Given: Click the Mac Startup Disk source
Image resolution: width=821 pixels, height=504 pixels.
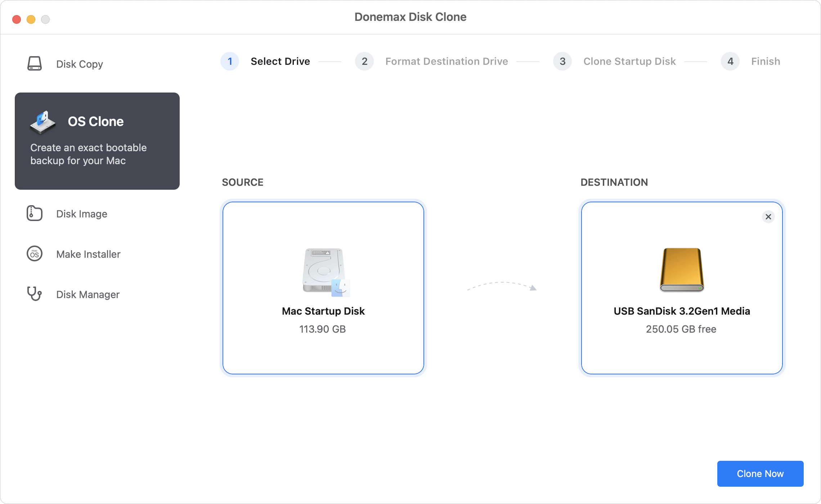Looking at the screenshot, I should [323, 287].
